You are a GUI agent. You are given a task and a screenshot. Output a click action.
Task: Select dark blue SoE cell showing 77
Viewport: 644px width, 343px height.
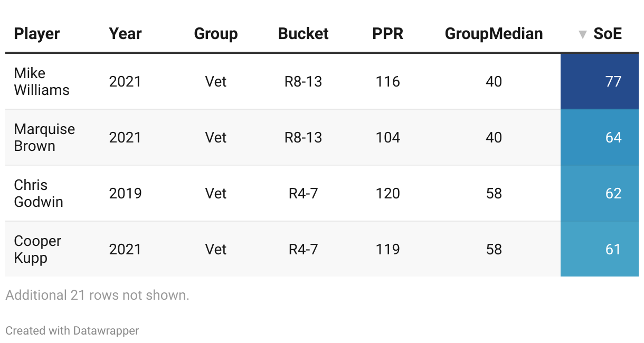tap(600, 82)
